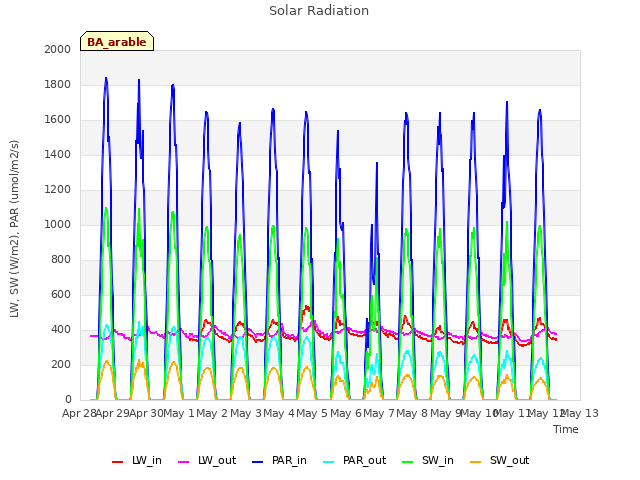Click the cyan PAR_out legend color marker
640x480 pixels.
pos(329,462)
